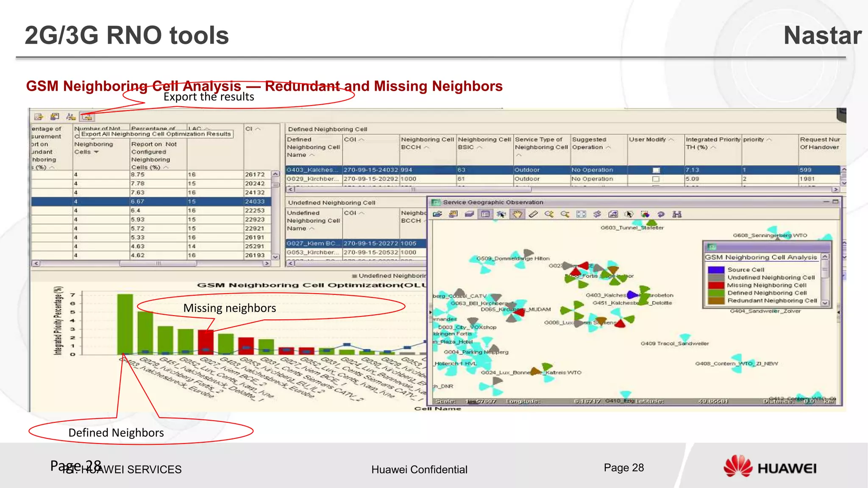The image size is (868, 488).
Task: Click the full extent view icon
Action: pos(581,214)
